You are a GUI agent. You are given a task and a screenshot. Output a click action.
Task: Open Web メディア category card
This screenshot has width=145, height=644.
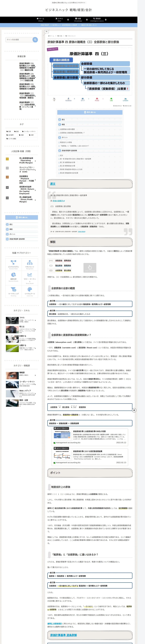coord(21,394)
